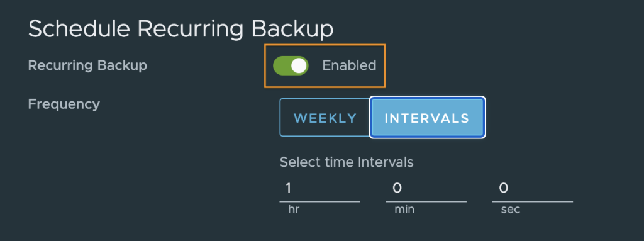Click the hr unit label
Screen dimensions: 644x241
click(x=294, y=210)
